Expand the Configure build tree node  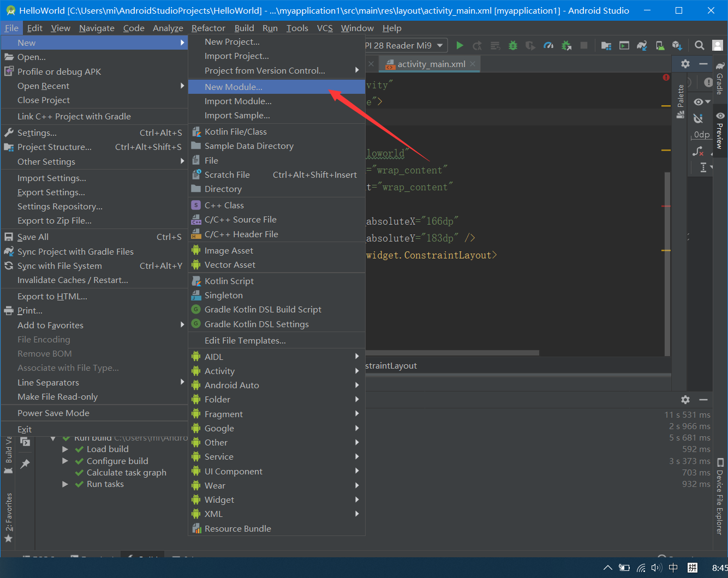(65, 461)
